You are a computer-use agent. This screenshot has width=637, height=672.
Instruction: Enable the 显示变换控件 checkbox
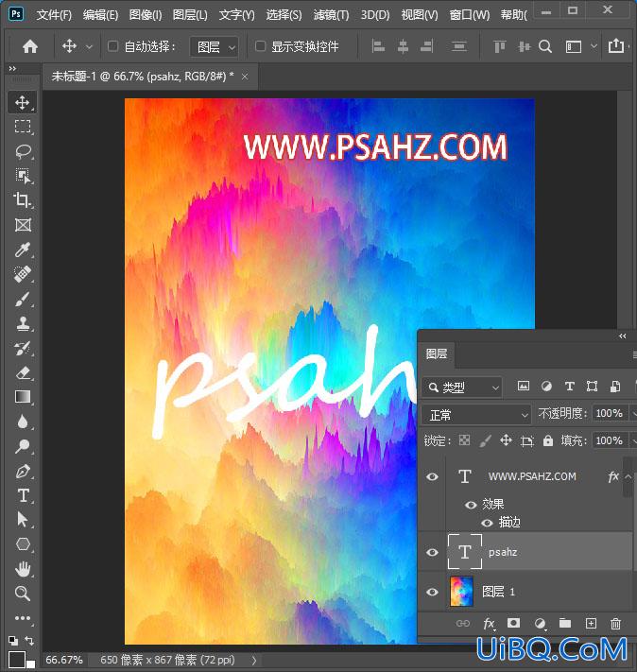point(260,46)
